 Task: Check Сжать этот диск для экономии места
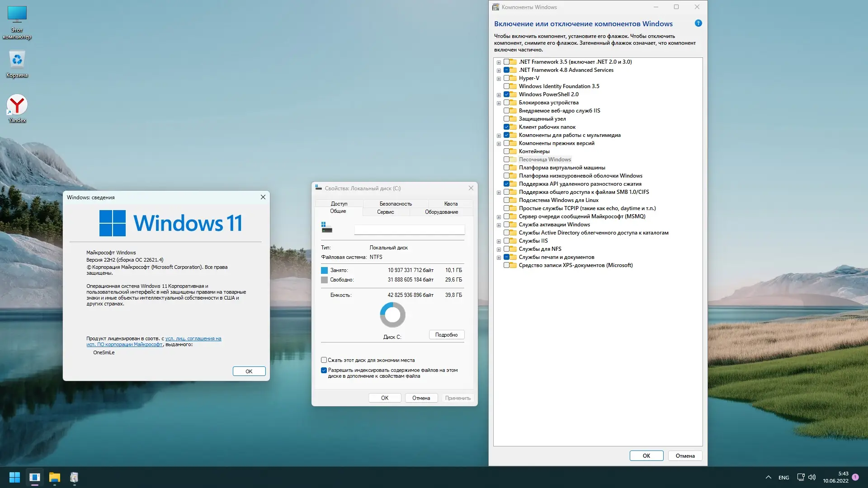[324, 360]
